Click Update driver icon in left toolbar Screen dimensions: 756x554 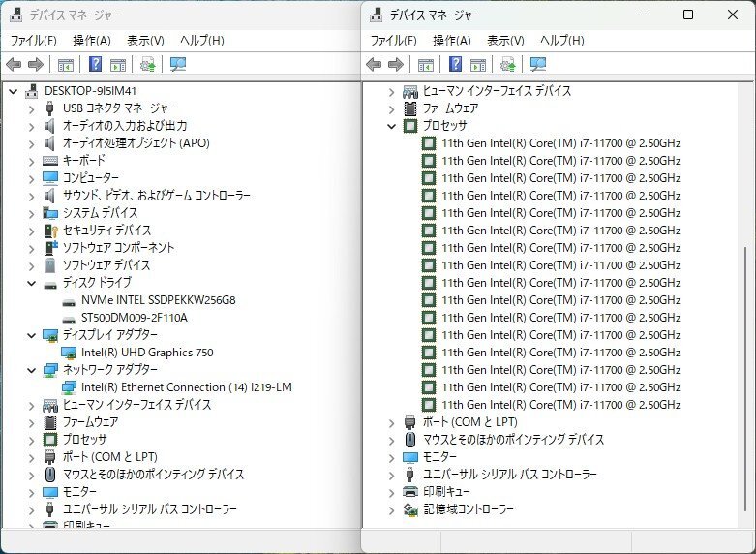[147, 64]
